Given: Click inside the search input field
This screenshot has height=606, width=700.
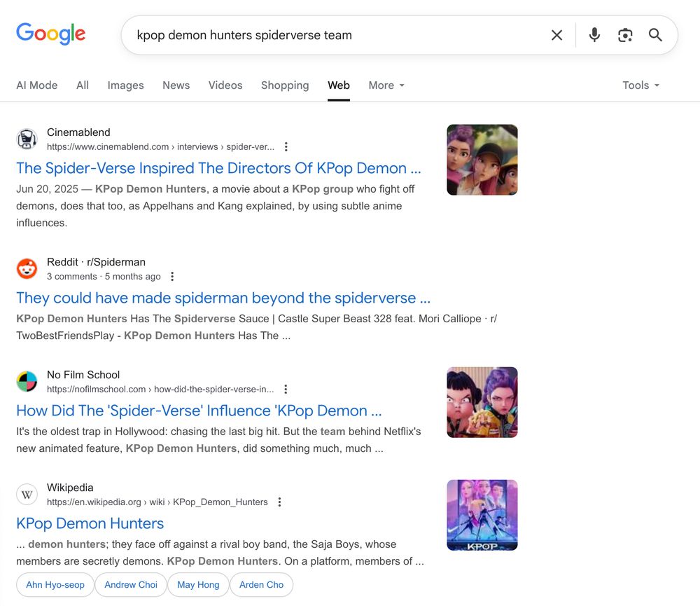Looking at the screenshot, I should 315,34.
